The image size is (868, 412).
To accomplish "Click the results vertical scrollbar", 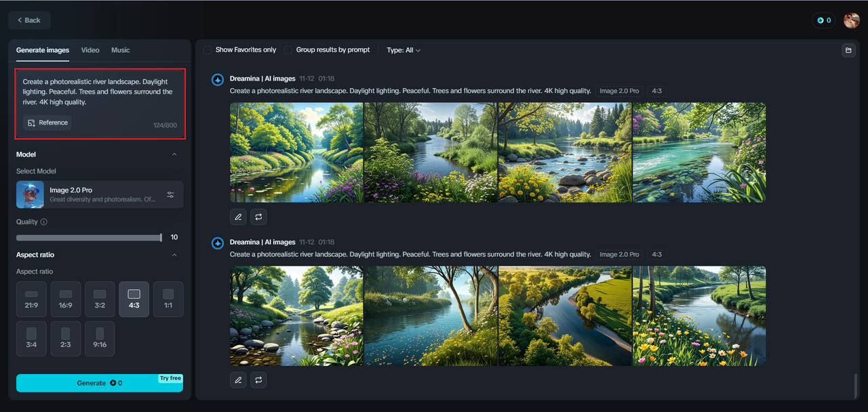I will pos(856,385).
